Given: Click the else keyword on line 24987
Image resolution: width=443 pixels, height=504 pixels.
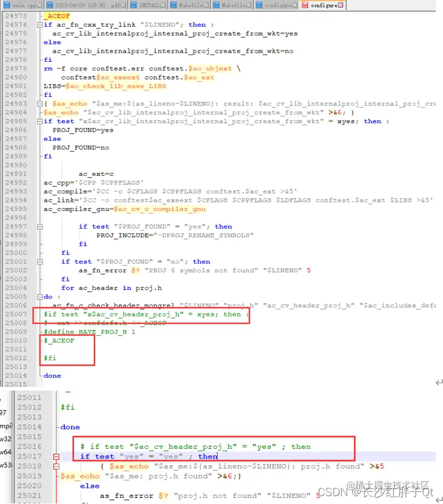Looking at the screenshot, I should click(52, 139).
